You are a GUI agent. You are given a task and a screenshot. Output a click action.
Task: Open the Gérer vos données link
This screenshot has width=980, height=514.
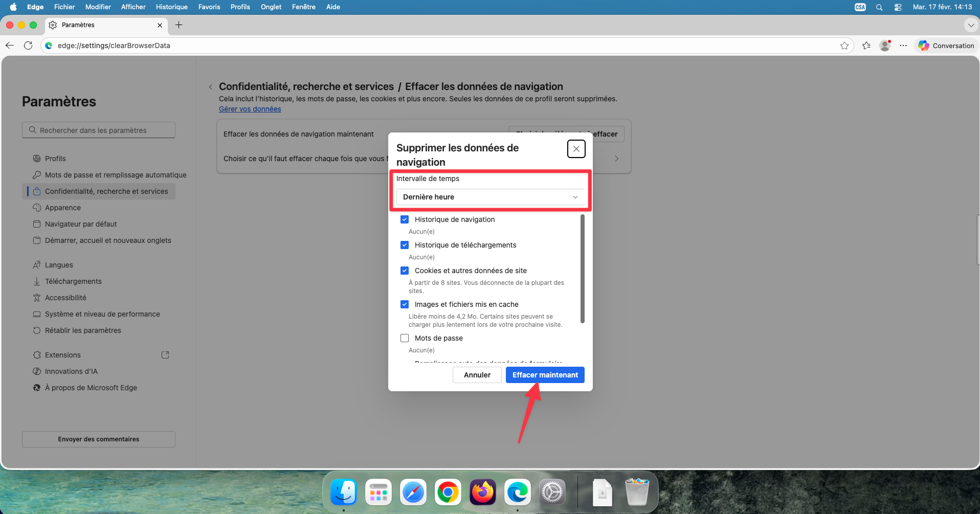250,109
